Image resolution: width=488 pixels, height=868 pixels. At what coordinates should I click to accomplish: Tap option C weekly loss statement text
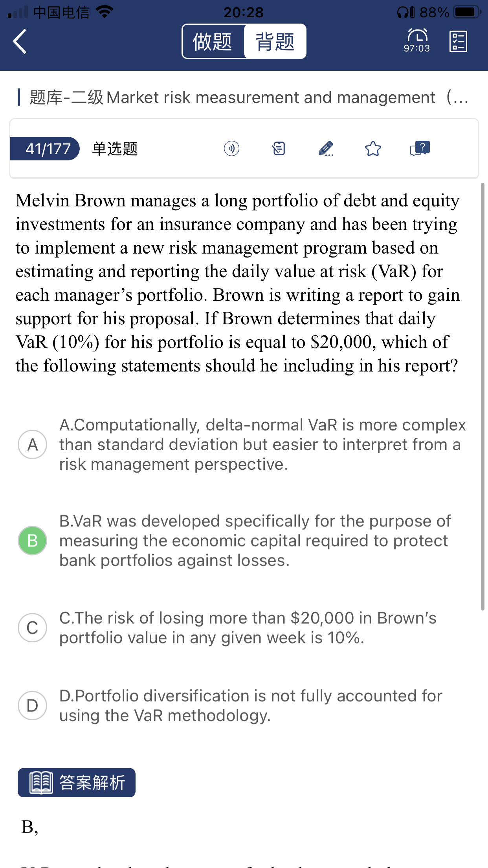(248, 628)
